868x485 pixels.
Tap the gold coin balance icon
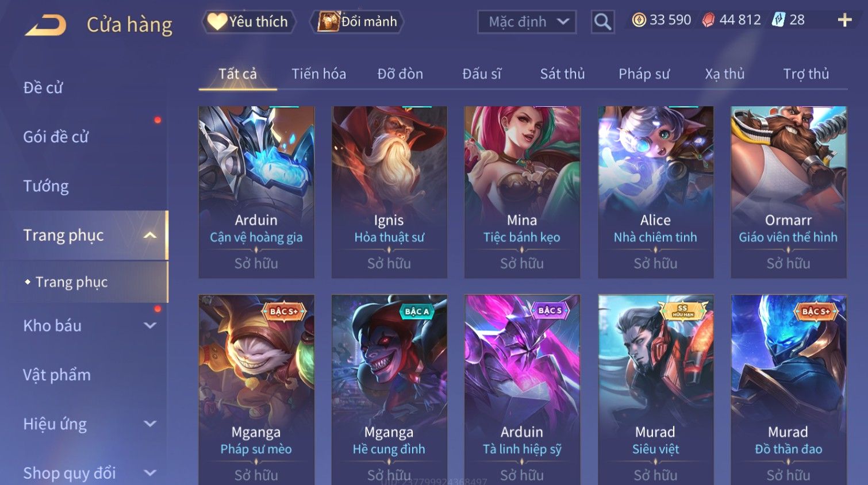point(639,20)
